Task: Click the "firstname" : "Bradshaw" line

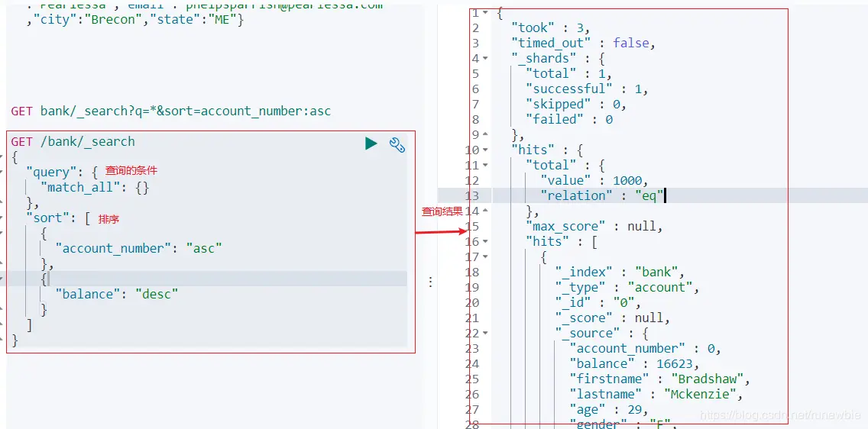Action: tap(660, 379)
